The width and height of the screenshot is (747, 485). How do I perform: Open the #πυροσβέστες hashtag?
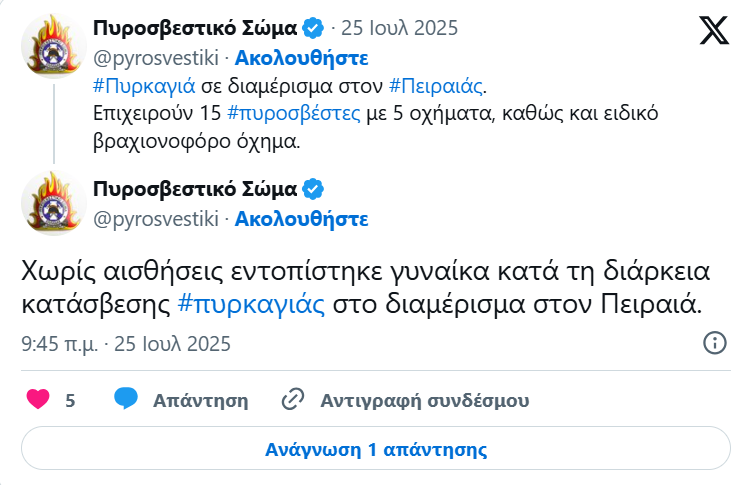click(294, 114)
